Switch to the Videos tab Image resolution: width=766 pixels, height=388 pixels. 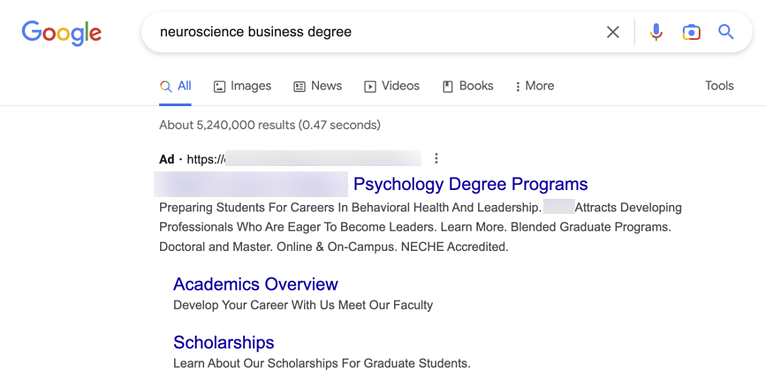pos(392,86)
